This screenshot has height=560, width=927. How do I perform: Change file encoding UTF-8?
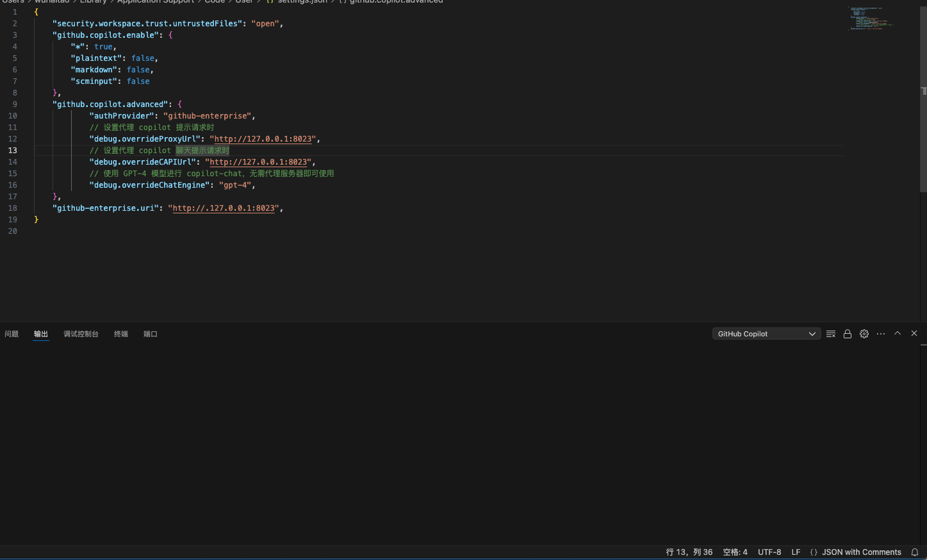769,552
